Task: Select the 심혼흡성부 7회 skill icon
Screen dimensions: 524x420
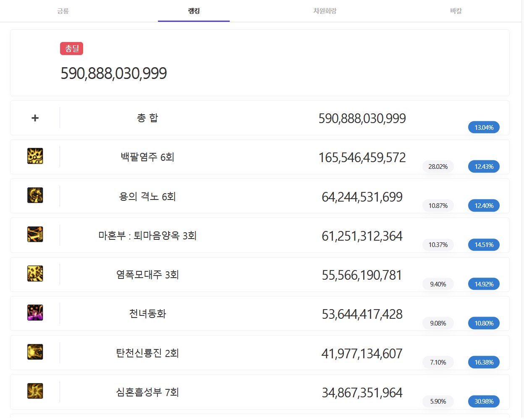Action: tap(35, 391)
